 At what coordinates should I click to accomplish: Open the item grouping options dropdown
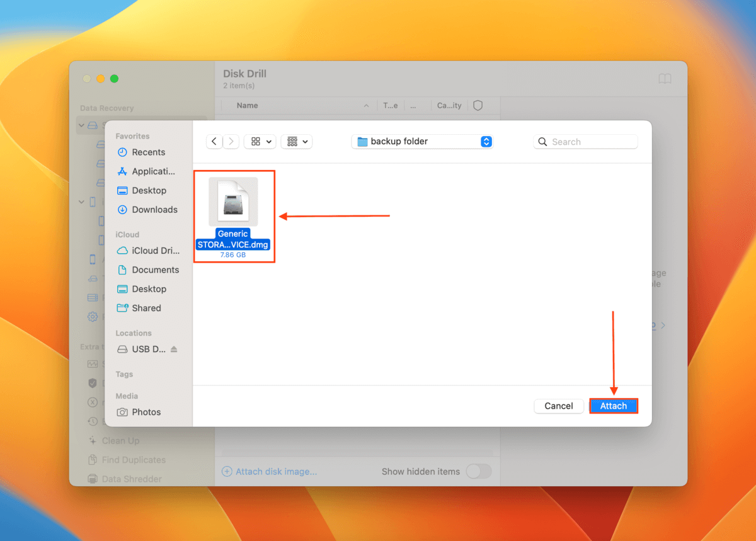(296, 142)
